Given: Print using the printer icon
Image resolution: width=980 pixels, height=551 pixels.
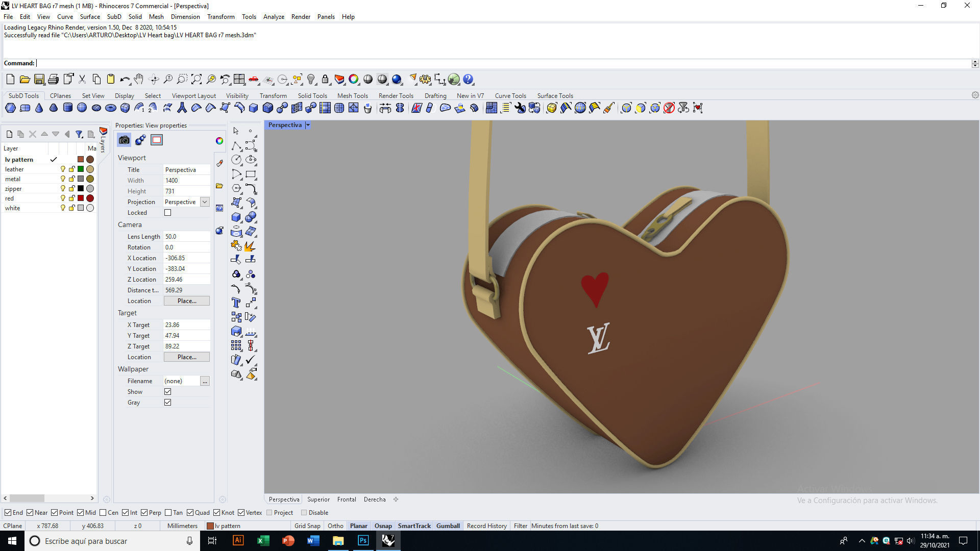Looking at the screenshot, I should [x=53, y=79].
